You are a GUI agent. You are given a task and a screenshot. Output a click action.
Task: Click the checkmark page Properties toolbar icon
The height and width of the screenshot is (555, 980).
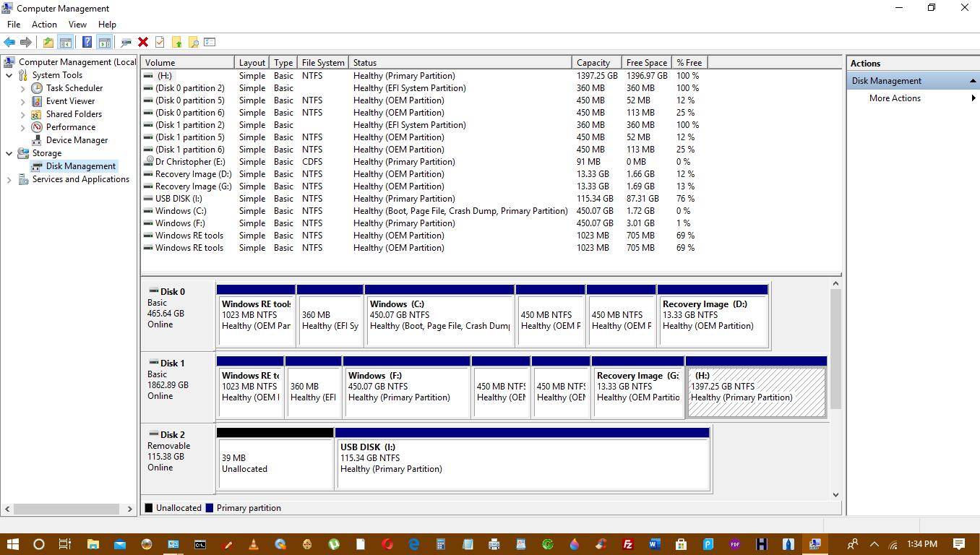(x=160, y=42)
